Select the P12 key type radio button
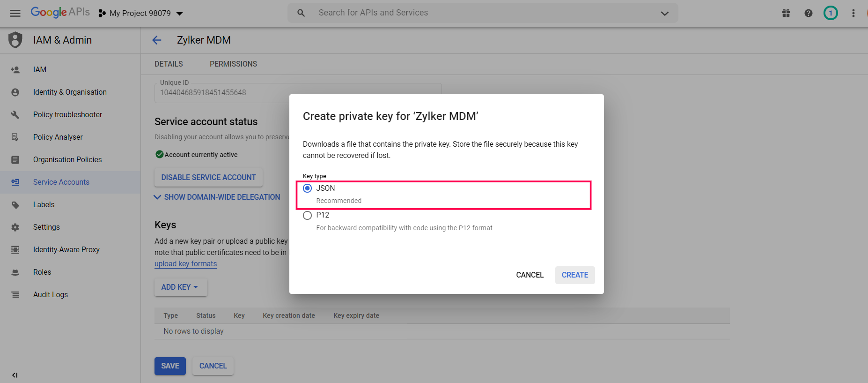This screenshot has width=868, height=383. click(308, 216)
